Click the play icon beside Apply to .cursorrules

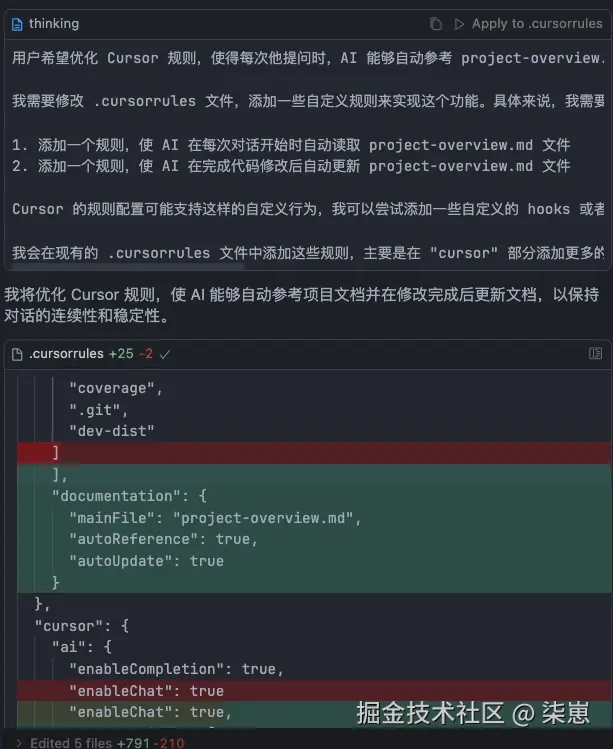459,23
